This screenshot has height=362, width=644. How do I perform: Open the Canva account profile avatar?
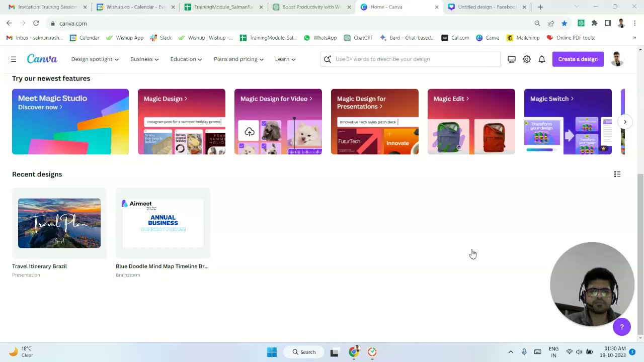617,59
